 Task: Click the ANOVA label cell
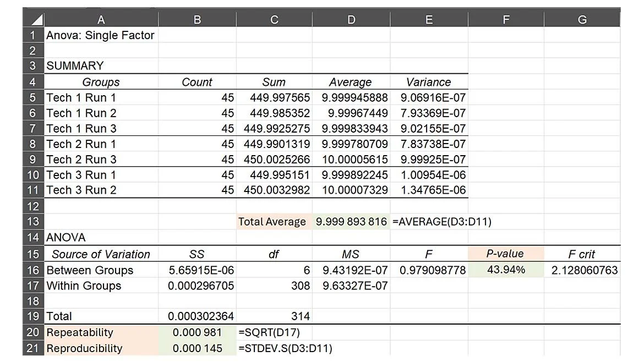click(101, 237)
